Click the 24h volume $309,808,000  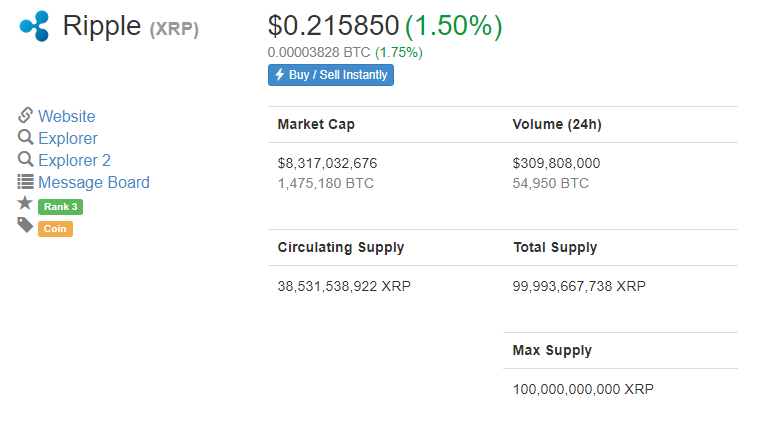[x=556, y=163]
